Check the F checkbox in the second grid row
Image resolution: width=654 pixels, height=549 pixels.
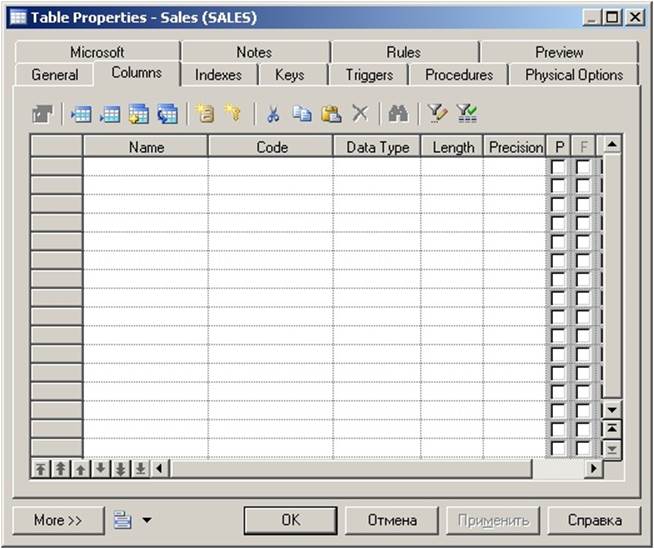pyautogui.click(x=583, y=186)
